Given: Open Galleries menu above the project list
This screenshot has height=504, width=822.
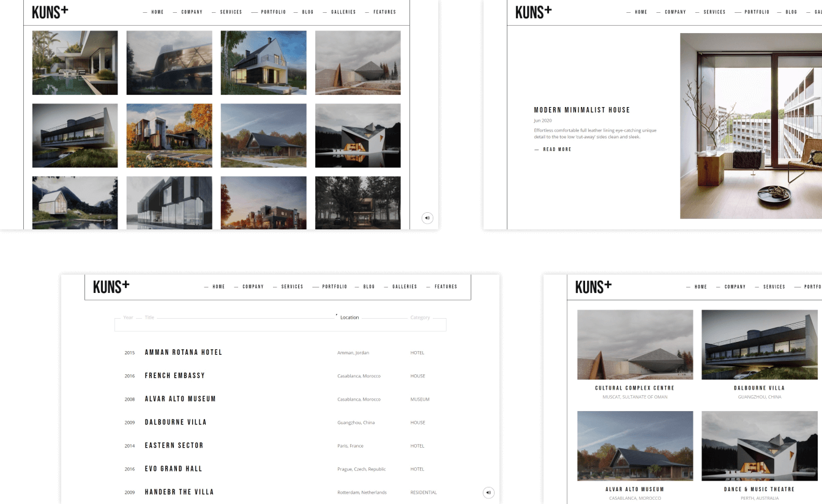Looking at the screenshot, I should [404, 287].
